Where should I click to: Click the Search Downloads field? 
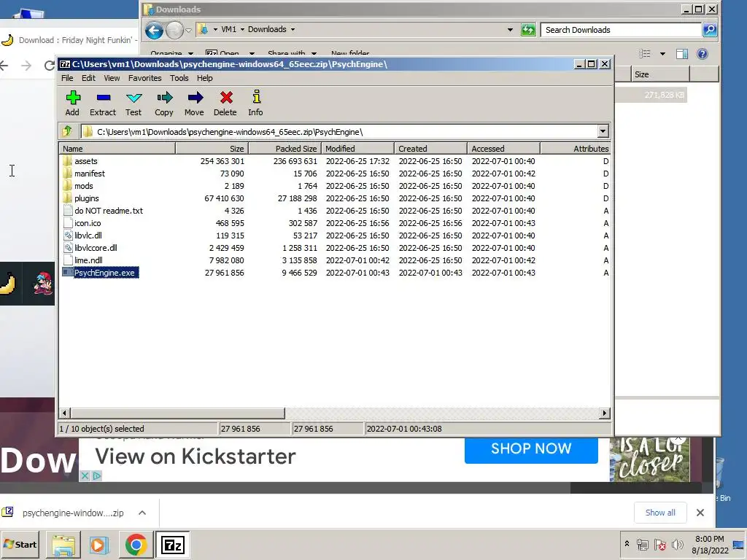[x=622, y=30]
